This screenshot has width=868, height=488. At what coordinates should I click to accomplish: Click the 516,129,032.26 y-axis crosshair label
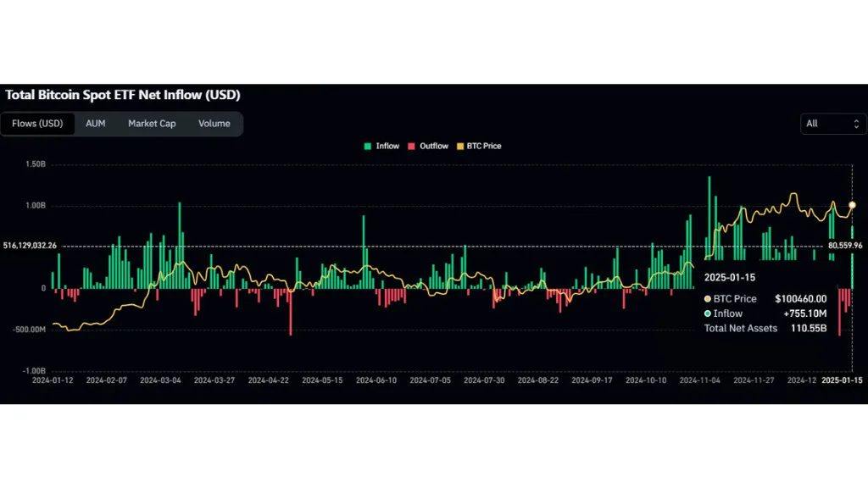pos(30,246)
